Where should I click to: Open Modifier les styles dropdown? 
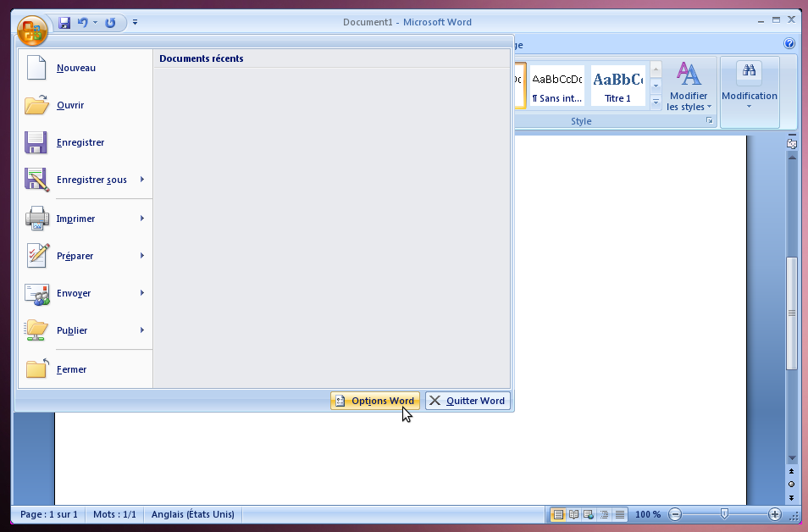689,86
